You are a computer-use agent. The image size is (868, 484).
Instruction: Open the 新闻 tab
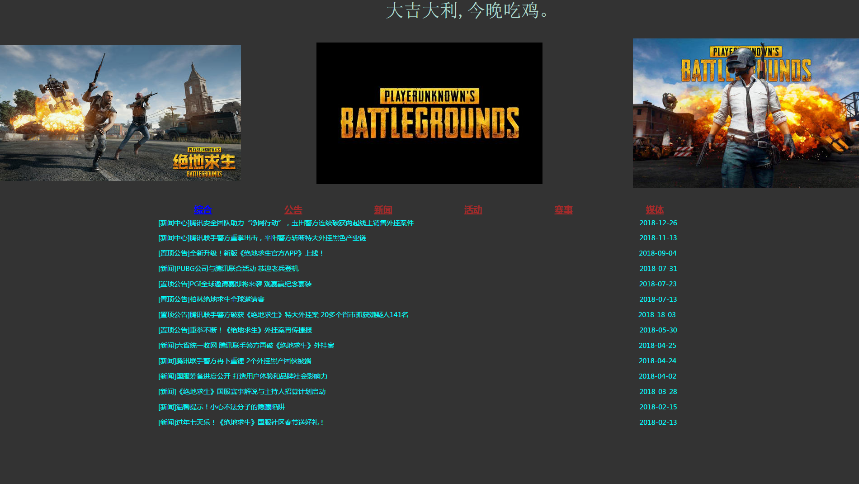click(x=383, y=210)
